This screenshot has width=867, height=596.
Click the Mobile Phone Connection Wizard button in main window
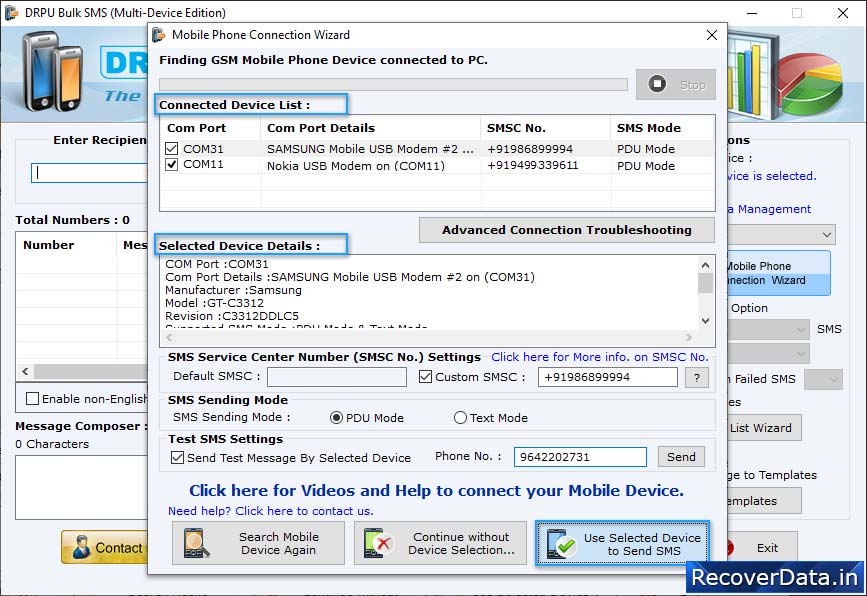[779, 273]
